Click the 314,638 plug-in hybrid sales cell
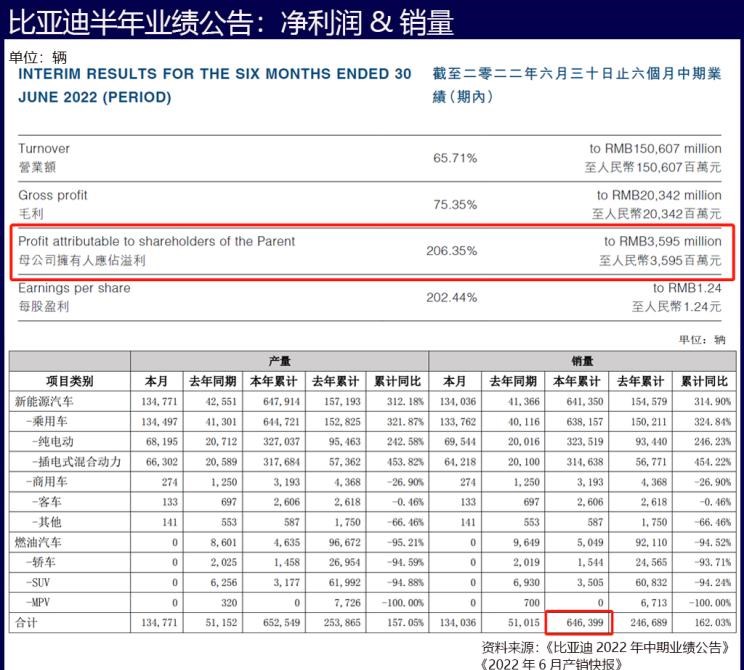Viewport: 744px width, 670px height. (x=585, y=462)
